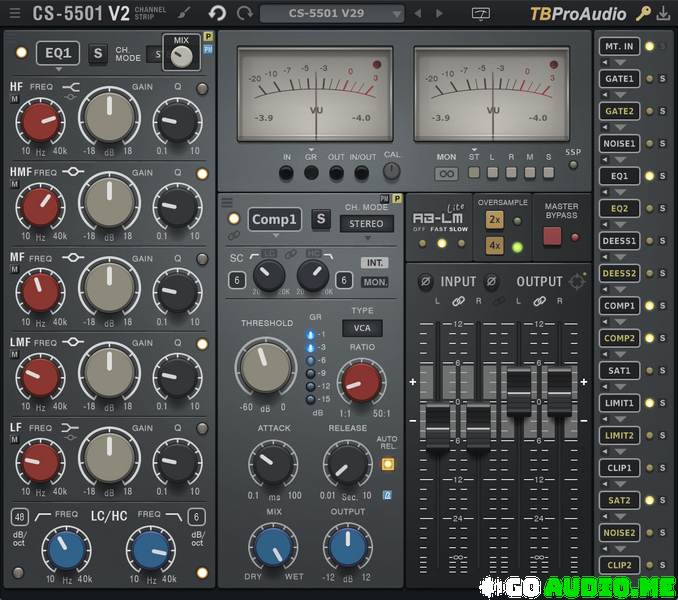Viewport: 678px width, 600px height.
Task: Click the Comp1 chain link icon
Action: pyautogui.click(x=233, y=236)
